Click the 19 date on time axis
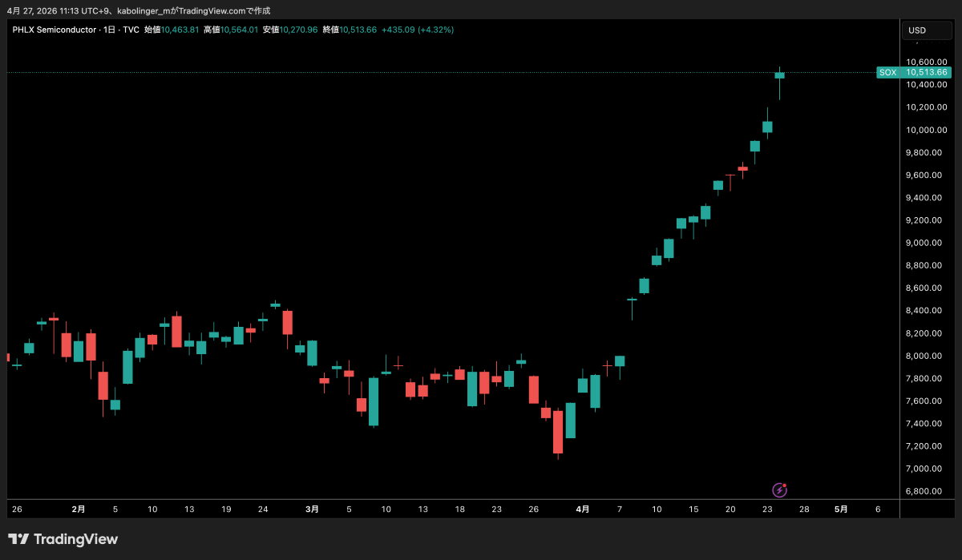Image resolution: width=962 pixels, height=560 pixels. click(x=226, y=509)
